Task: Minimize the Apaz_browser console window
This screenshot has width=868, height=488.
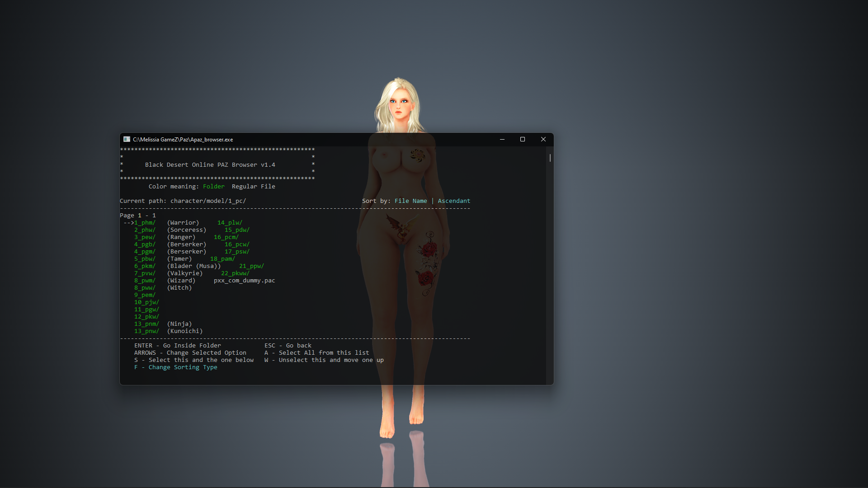Action: pos(502,139)
